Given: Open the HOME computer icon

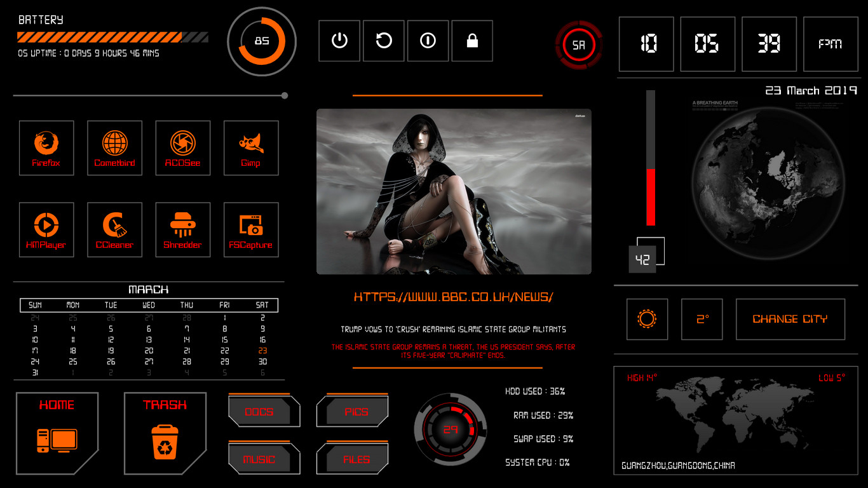Looking at the screenshot, I should 57,433.
